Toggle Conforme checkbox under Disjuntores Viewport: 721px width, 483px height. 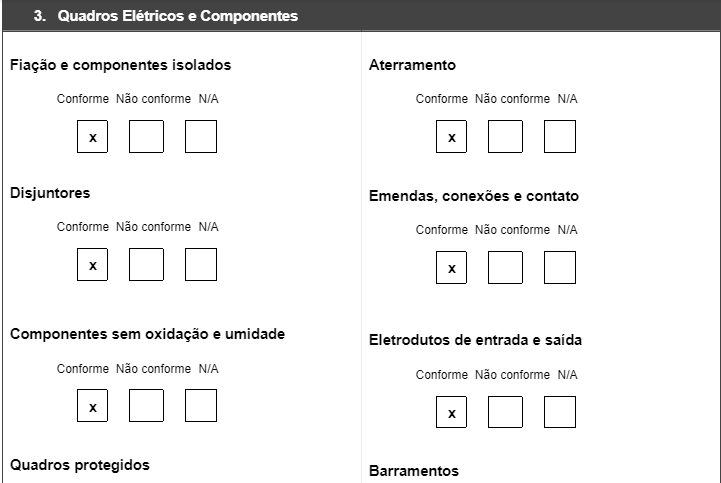93,265
